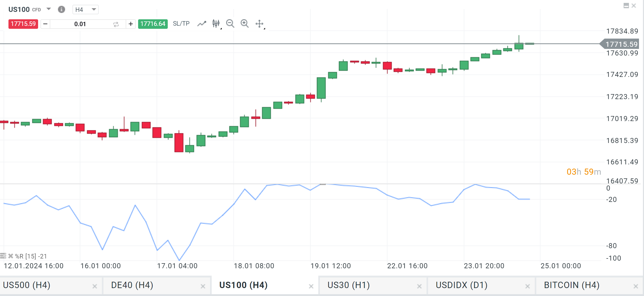Toggle SL/TP order options

click(x=181, y=24)
